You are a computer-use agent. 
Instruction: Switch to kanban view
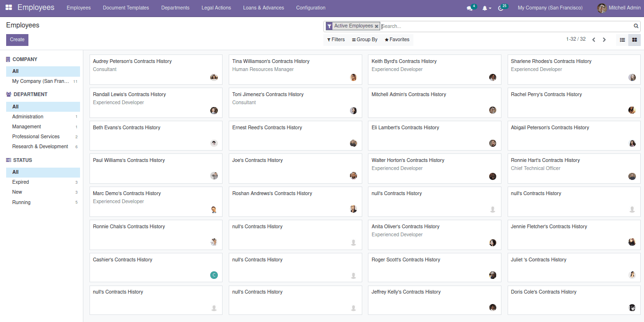click(635, 40)
